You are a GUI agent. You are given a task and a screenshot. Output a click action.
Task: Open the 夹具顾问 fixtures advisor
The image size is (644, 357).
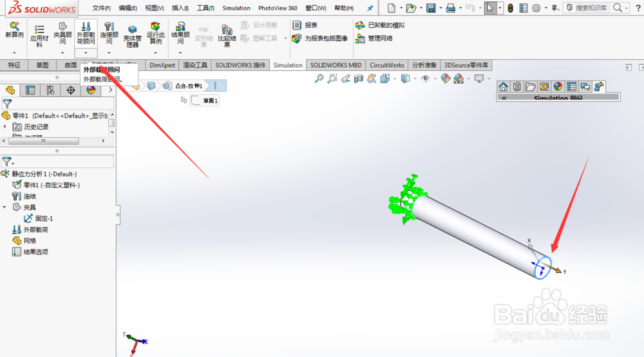tap(62, 34)
